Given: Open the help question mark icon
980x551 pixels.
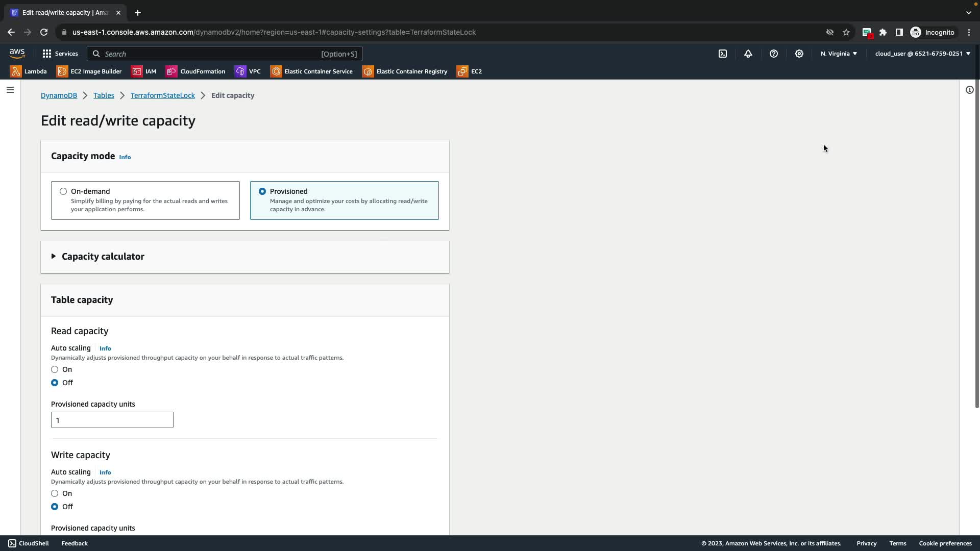Looking at the screenshot, I should tap(774, 54).
